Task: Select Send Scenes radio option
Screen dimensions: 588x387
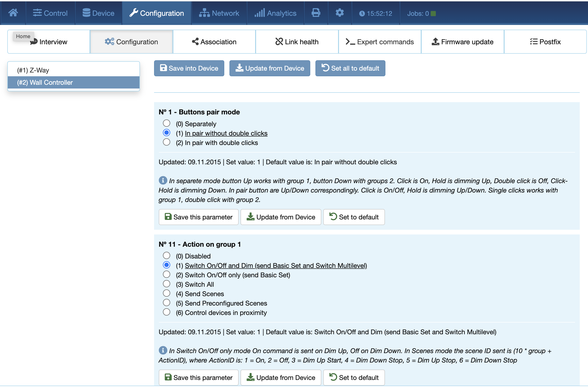Action: (167, 293)
